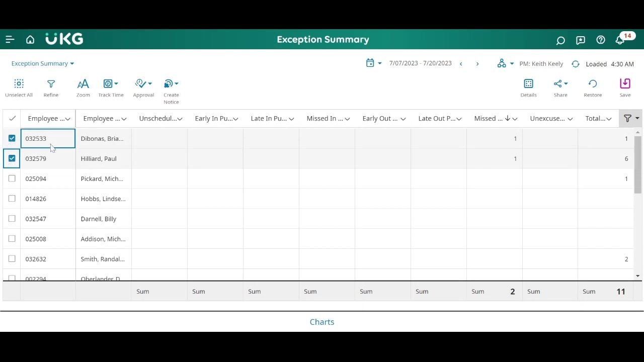Select the Pickard, Mich... name cell

(x=104, y=178)
